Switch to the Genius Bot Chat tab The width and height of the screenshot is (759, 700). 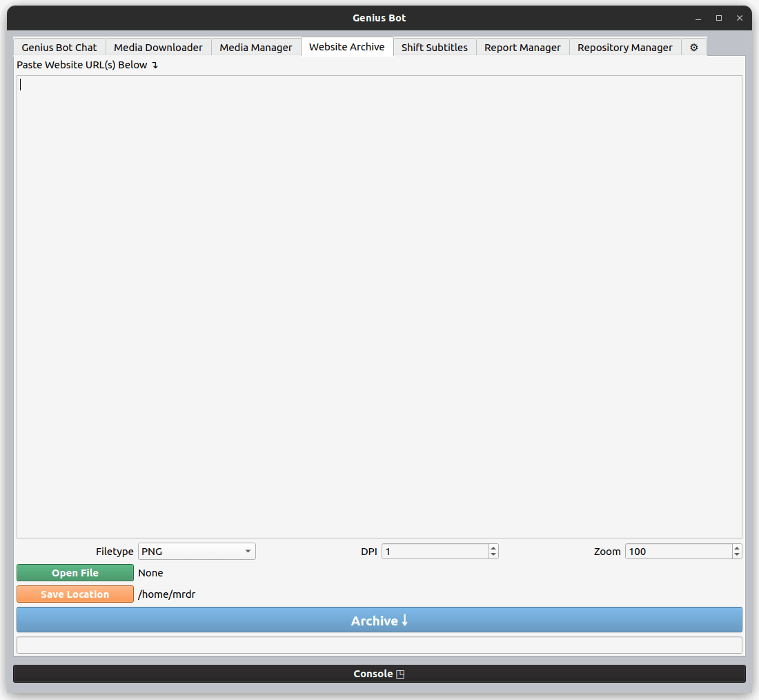(59, 47)
